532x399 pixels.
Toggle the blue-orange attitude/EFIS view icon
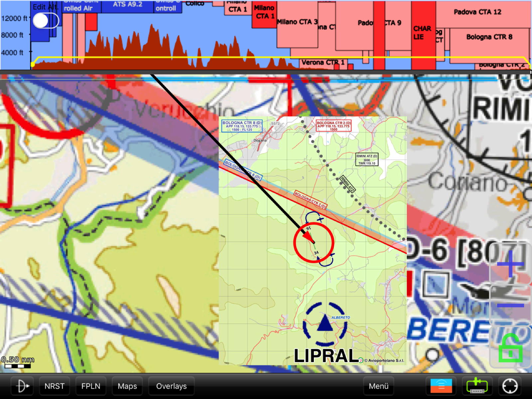[441, 386]
